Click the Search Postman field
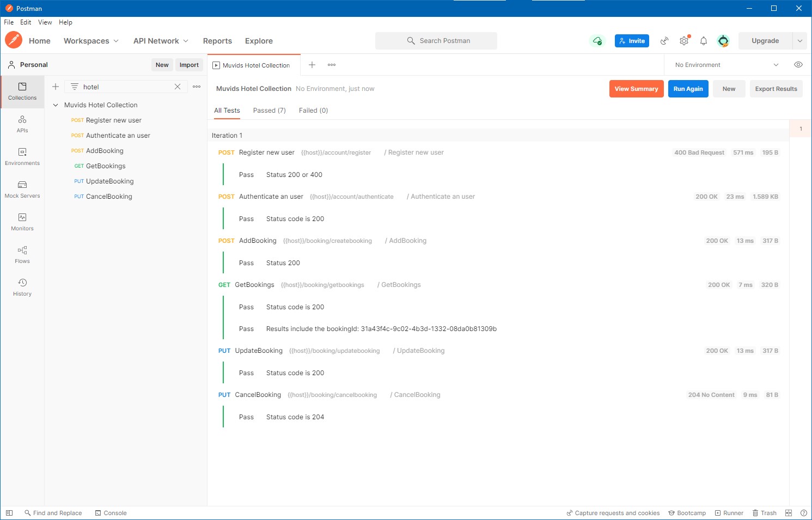The image size is (812, 520). 436,41
